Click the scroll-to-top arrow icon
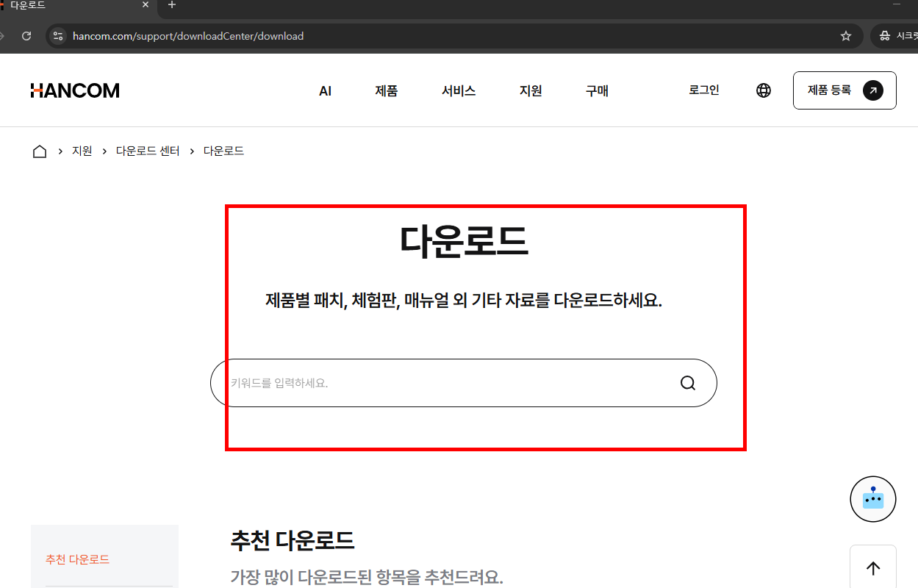 873,567
